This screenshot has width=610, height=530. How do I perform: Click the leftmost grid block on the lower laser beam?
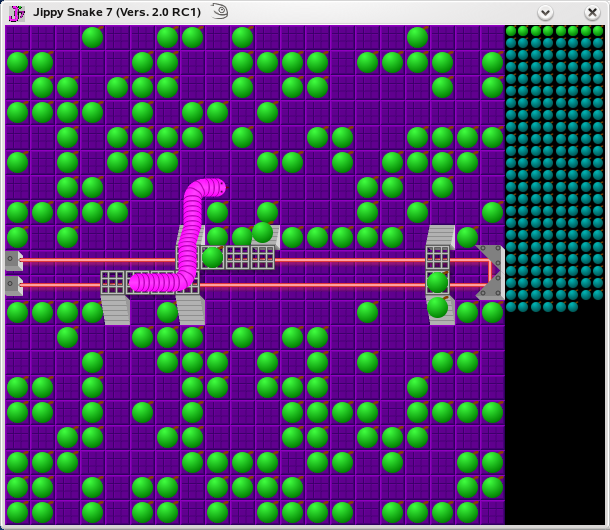[112, 283]
